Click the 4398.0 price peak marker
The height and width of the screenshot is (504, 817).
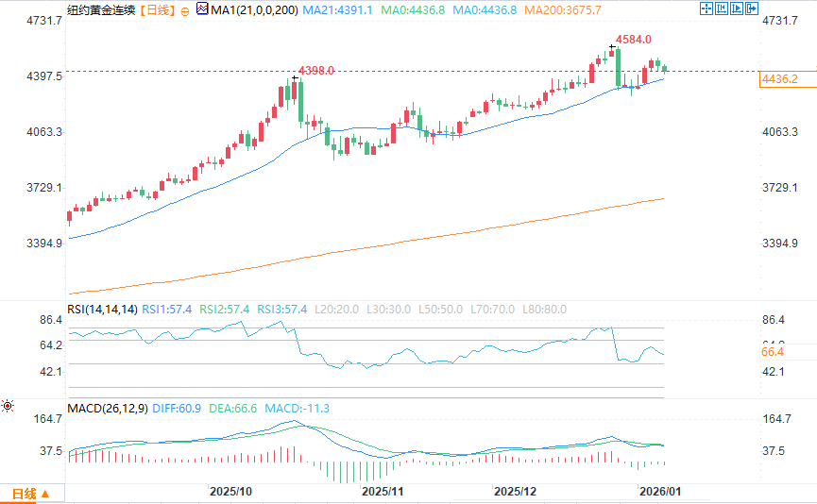pos(316,70)
